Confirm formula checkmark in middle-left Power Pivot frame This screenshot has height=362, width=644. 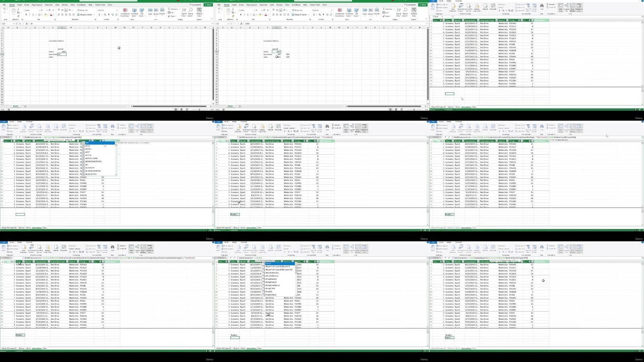click(20, 137)
